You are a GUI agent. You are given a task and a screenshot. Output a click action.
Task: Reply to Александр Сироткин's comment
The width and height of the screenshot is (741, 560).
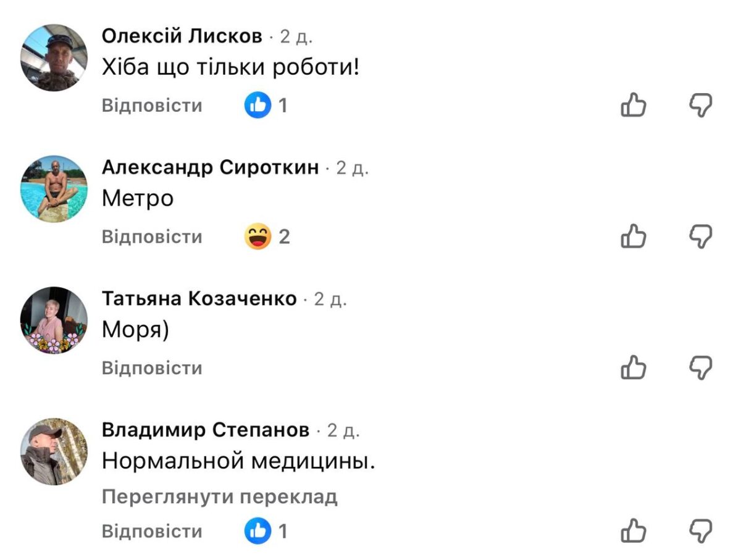[x=152, y=237]
